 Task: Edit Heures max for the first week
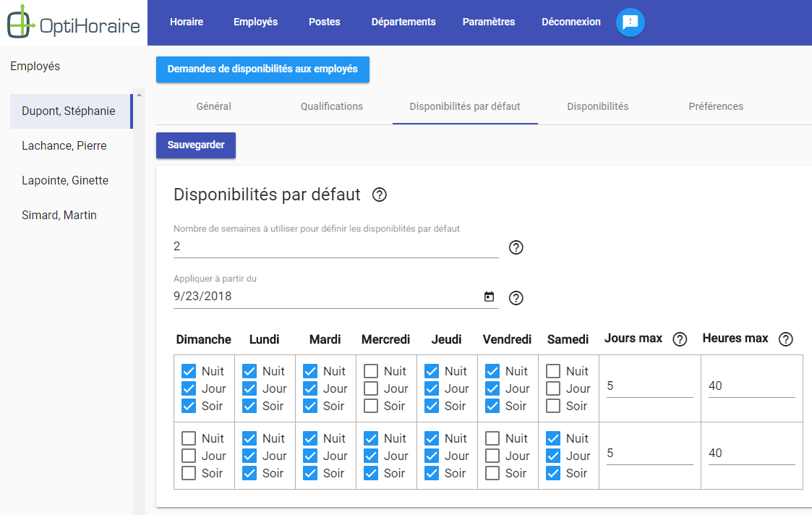pos(751,386)
